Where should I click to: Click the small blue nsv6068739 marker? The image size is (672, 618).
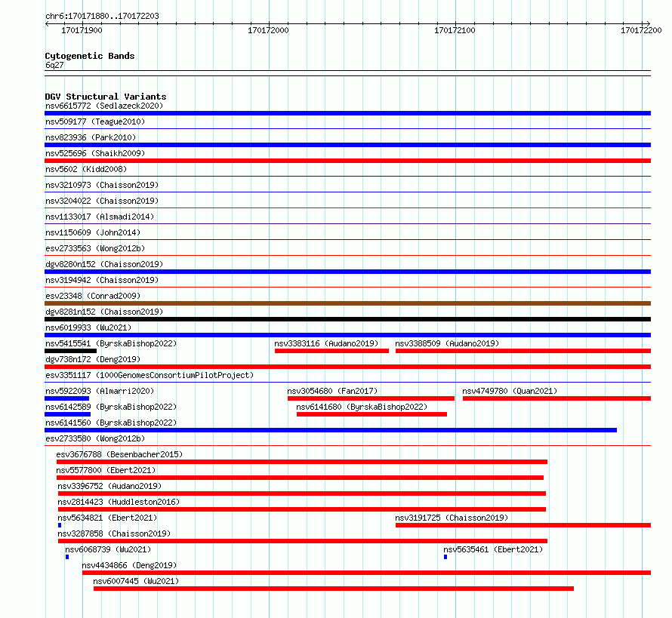pos(67,557)
